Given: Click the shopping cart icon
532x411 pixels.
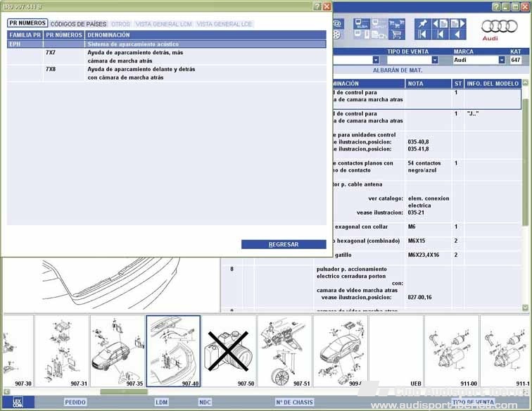Looking at the screenshot, I should tap(396, 34).
